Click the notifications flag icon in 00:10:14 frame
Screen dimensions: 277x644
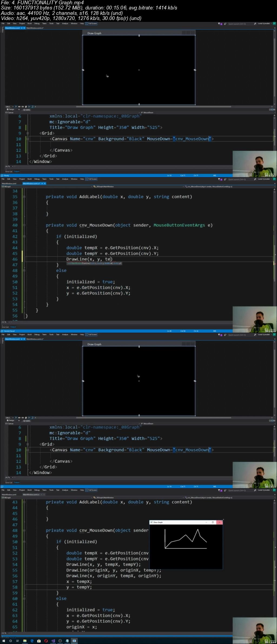tap(220, 335)
